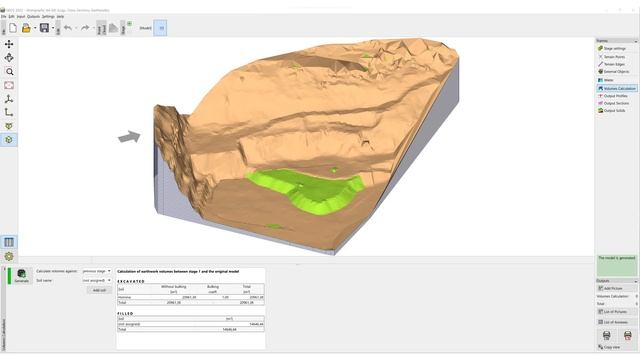
Task: Open drawing settings via the gear icon
Action: click(x=9, y=256)
